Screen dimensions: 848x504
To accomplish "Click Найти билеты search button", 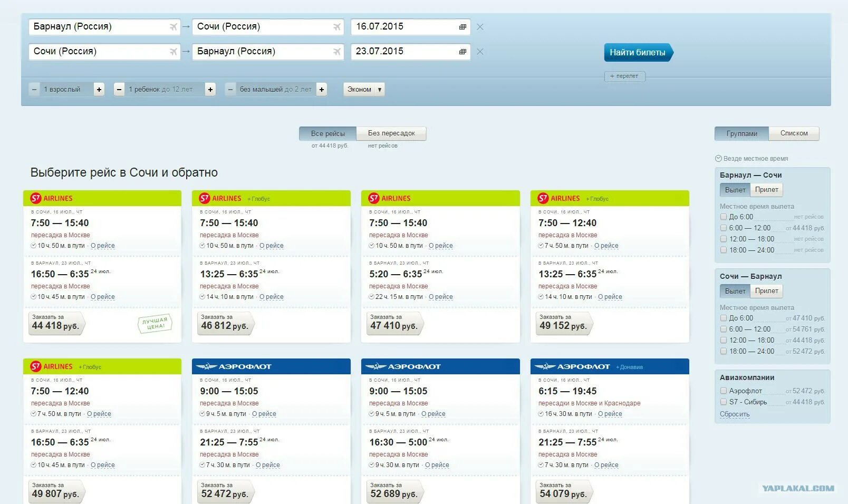I will click(x=638, y=52).
